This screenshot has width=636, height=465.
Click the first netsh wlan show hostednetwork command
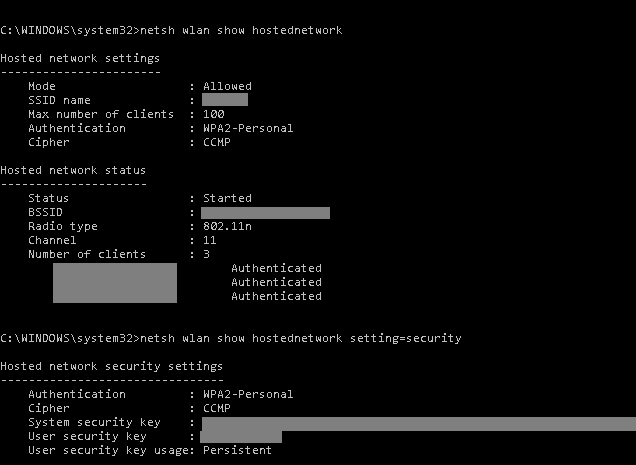(241, 30)
